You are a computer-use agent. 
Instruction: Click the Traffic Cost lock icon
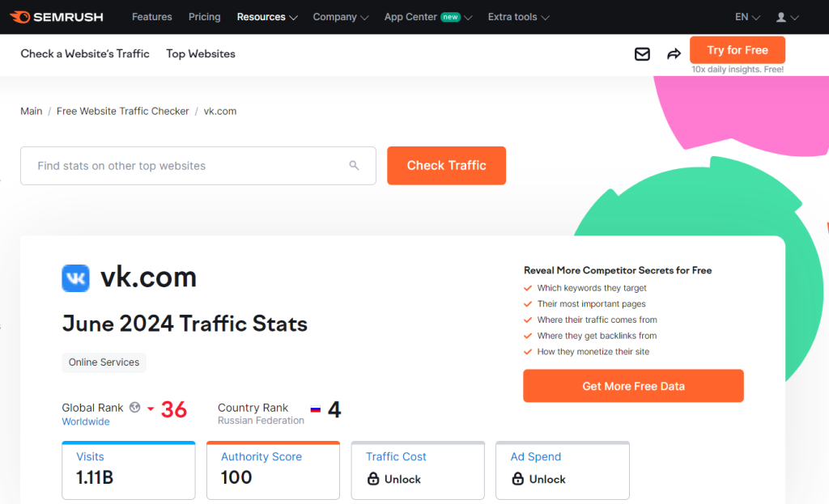(373, 479)
